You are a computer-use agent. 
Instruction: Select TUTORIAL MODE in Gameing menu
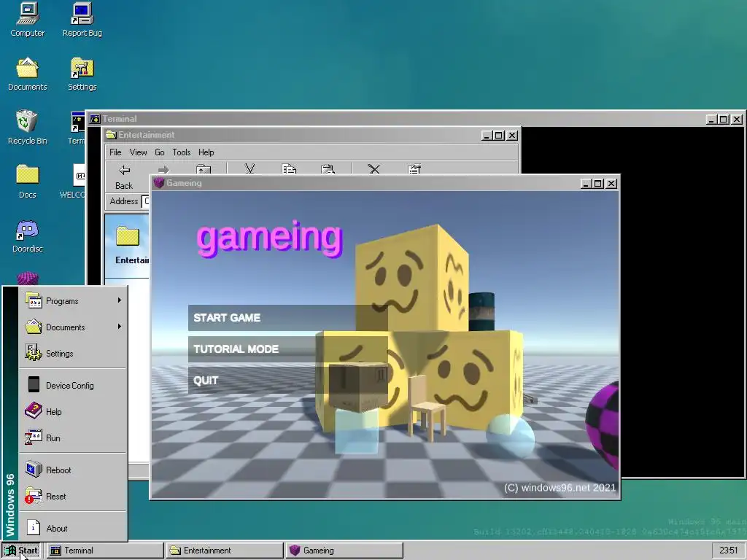(287, 349)
